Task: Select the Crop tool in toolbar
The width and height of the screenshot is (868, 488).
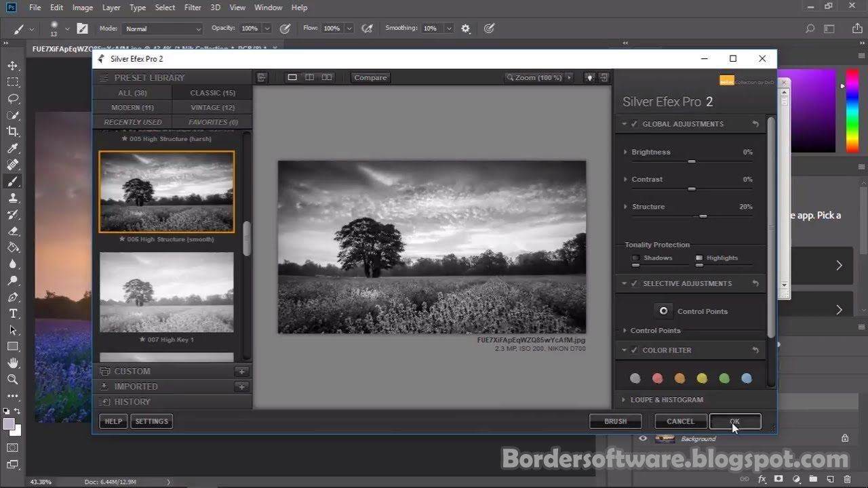Action: tap(12, 131)
